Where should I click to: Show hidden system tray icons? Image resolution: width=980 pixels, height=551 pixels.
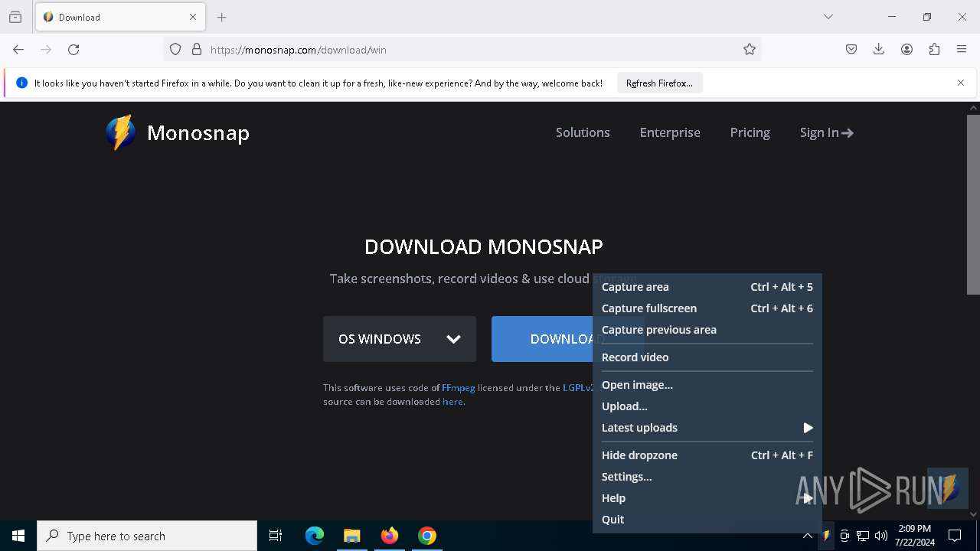click(808, 536)
